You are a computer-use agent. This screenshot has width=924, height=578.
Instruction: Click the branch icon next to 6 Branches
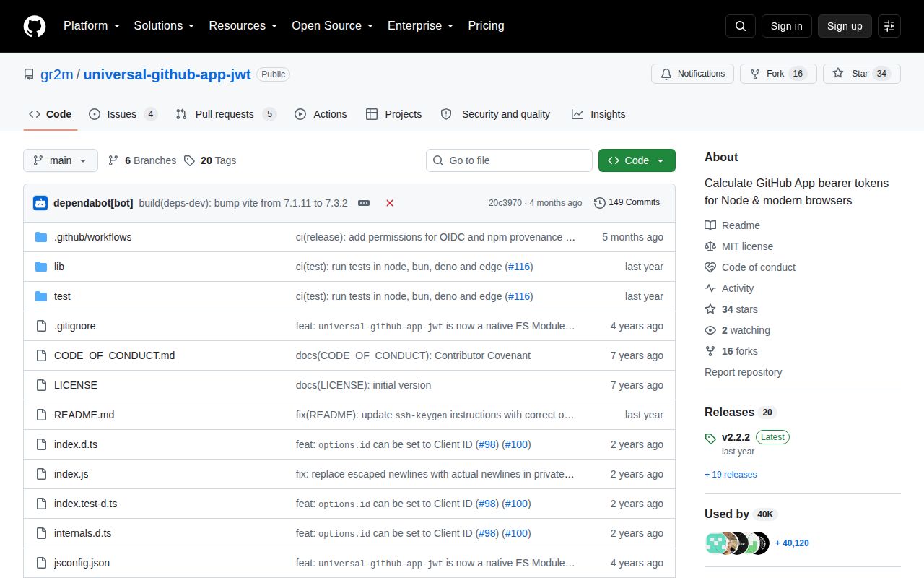click(113, 160)
